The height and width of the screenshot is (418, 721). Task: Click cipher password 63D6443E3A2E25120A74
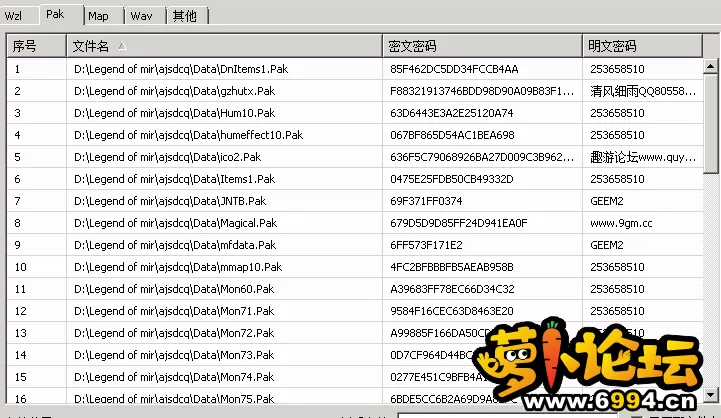[x=452, y=113]
